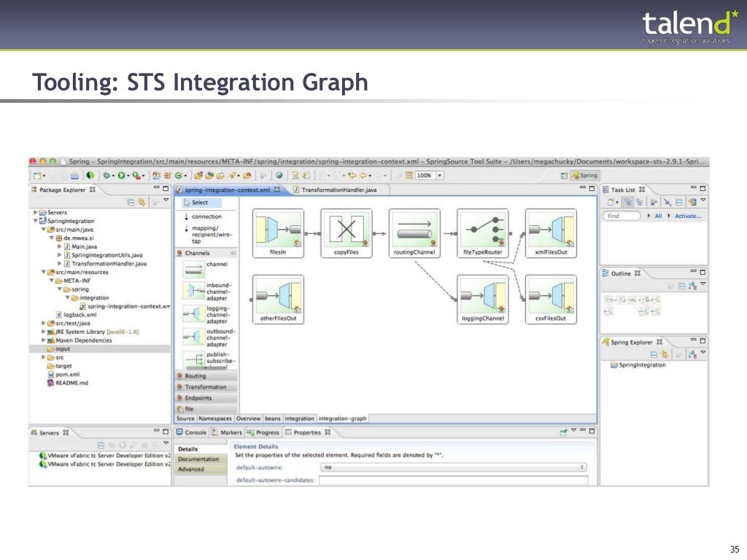The height and width of the screenshot is (560, 747).
Task: Toggle Link with Editor in Package Explorer
Action: pyautogui.click(x=142, y=203)
